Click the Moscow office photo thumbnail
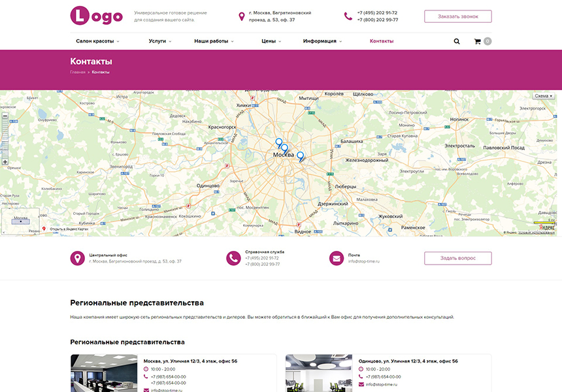 tap(104, 373)
